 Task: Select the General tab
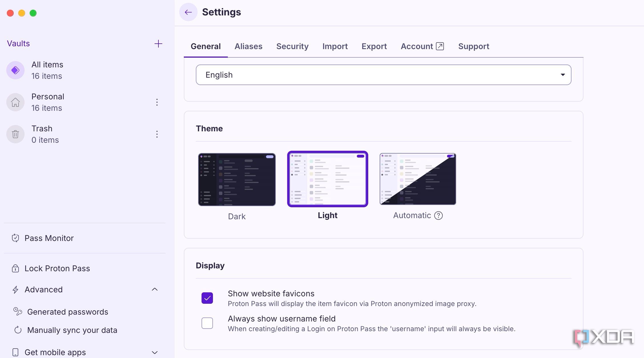206,46
